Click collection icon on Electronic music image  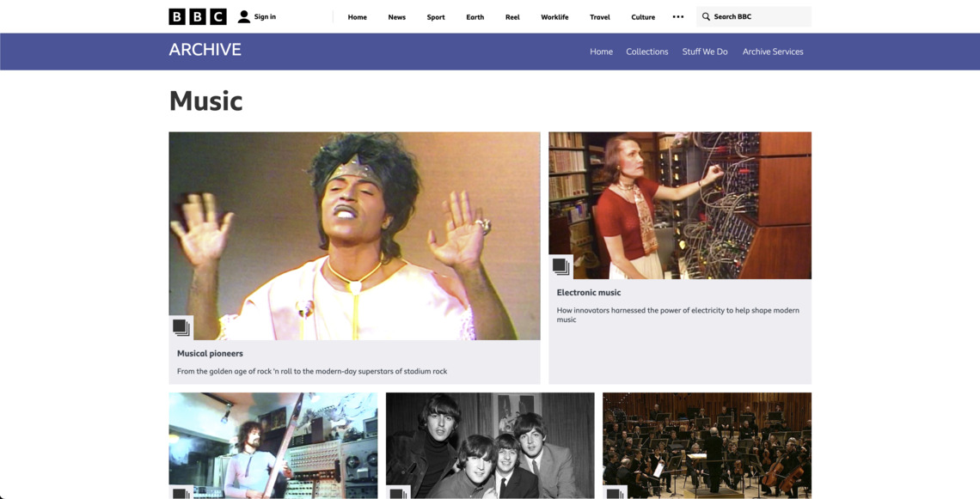560,266
